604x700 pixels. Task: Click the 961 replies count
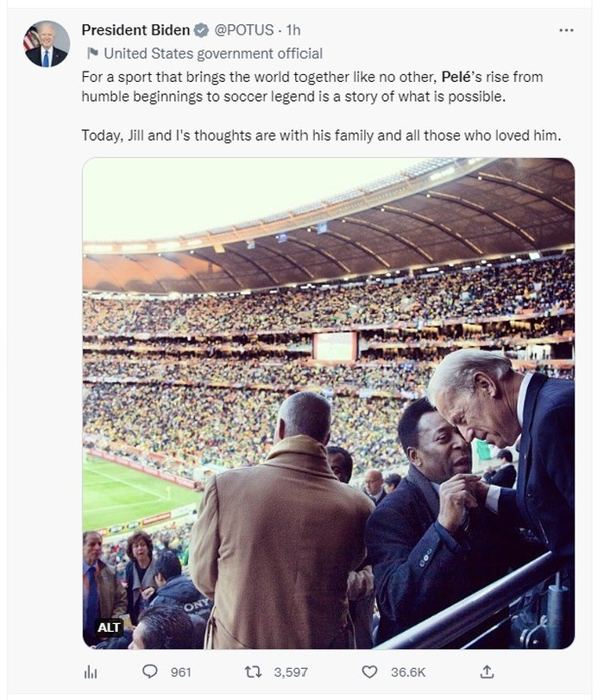(180, 672)
